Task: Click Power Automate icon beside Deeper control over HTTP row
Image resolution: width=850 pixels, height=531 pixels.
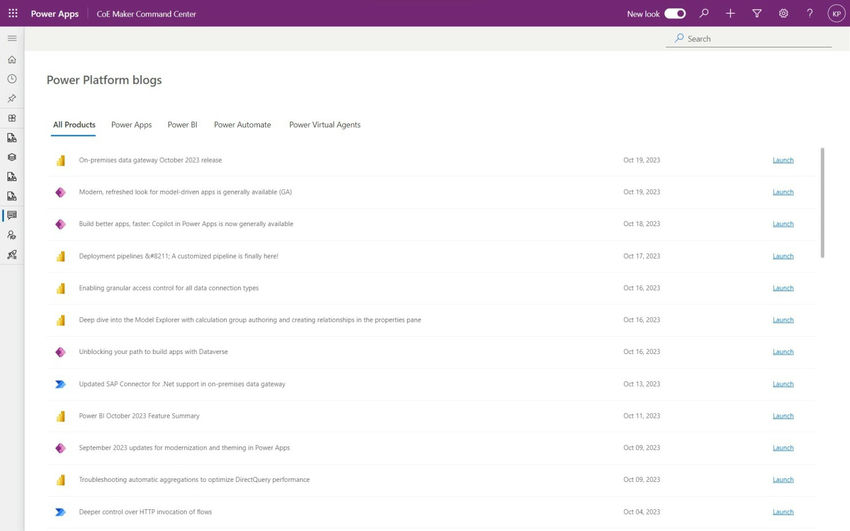Action: [61, 512]
